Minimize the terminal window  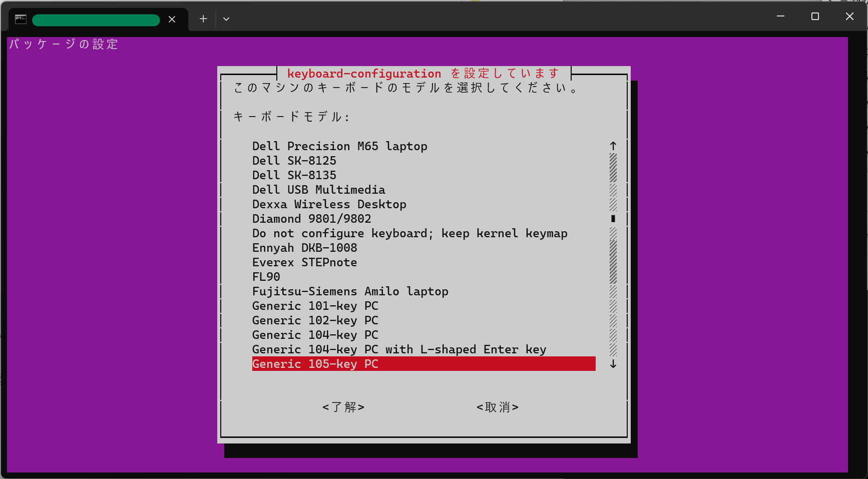pos(780,17)
